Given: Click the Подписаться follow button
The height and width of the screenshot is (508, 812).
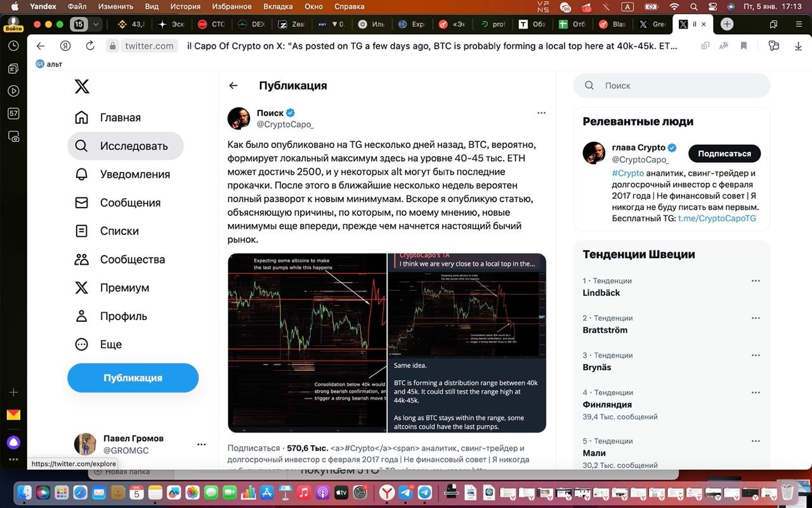Looking at the screenshot, I should (724, 154).
